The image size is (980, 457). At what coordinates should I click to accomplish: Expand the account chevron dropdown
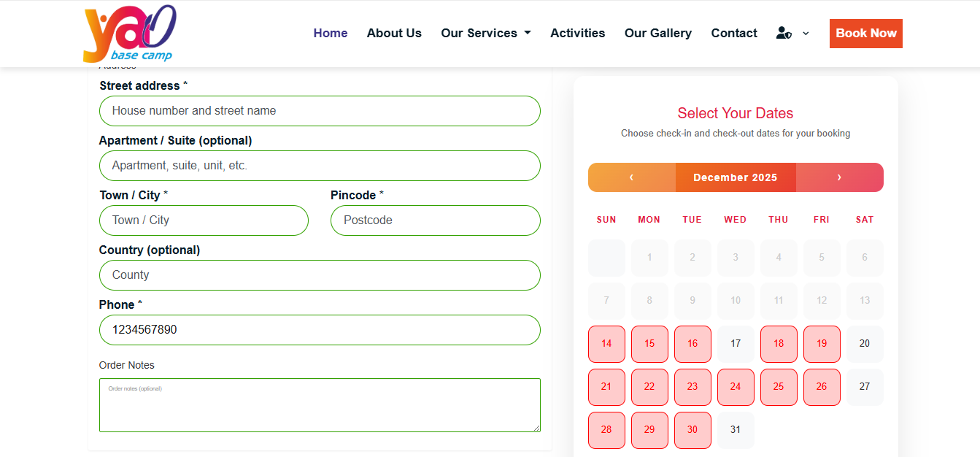pyautogui.click(x=806, y=33)
